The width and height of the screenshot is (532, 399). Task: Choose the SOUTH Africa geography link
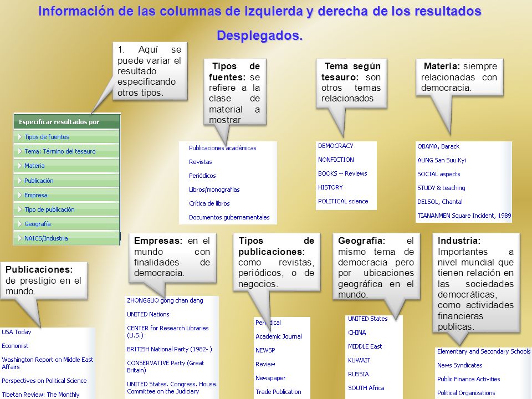click(366, 388)
